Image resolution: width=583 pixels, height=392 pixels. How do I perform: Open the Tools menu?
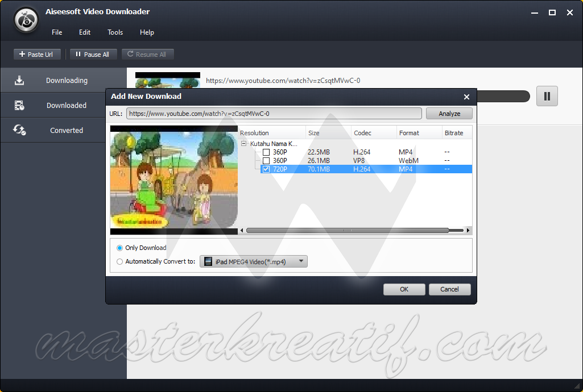115,32
